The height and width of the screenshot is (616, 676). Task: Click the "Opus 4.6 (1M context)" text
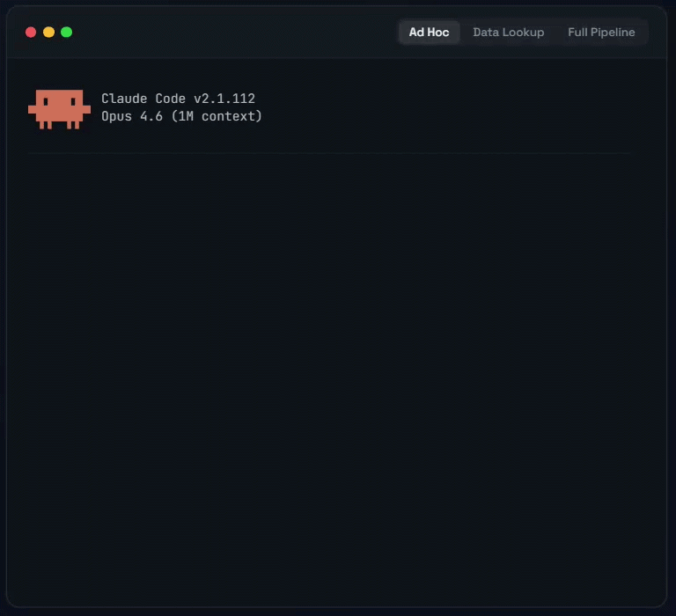click(x=181, y=116)
